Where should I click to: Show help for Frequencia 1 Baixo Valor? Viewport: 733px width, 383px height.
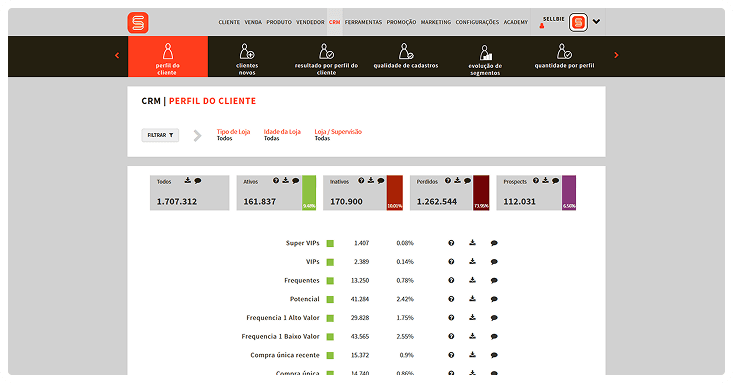(x=451, y=337)
